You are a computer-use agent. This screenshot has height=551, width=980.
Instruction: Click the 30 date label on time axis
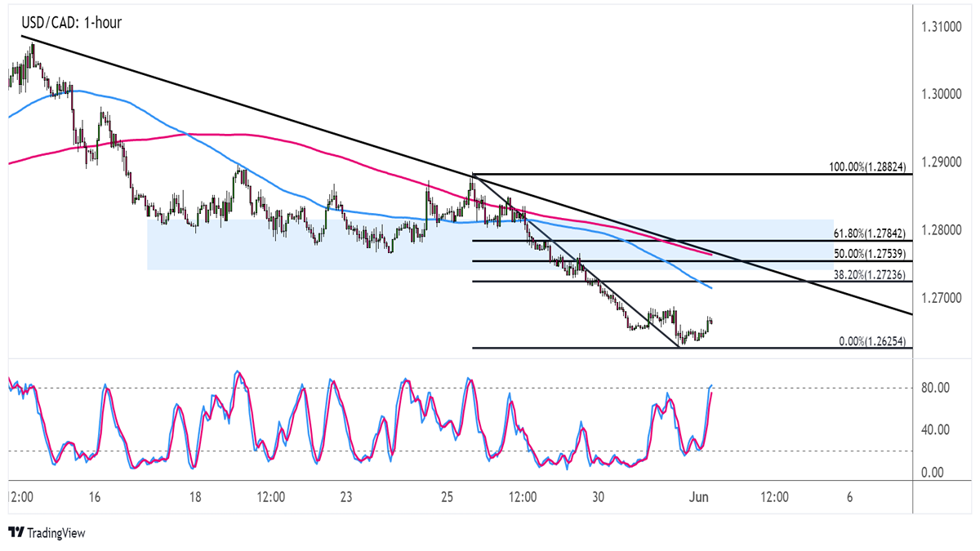click(x=598, y=496)
